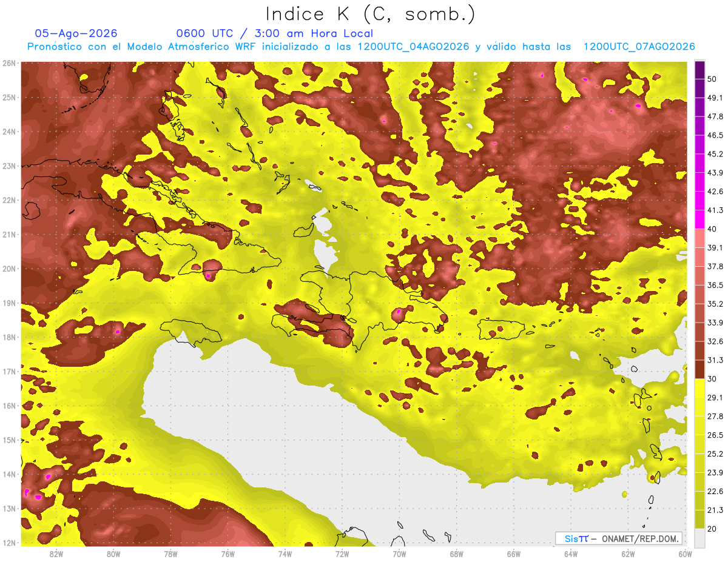
Task: Click the latitude axis label "19N"
Action: point(9,303)
